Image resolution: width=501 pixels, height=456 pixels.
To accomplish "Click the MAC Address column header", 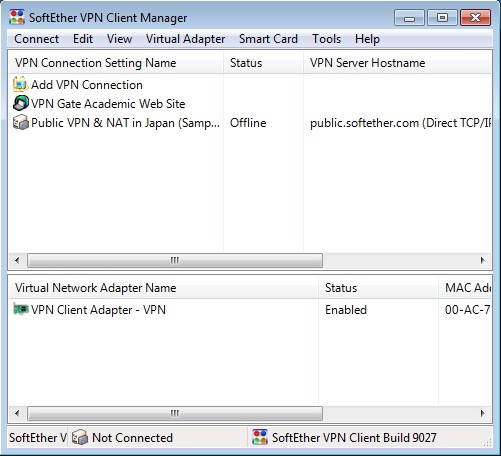I will point(465,288).
